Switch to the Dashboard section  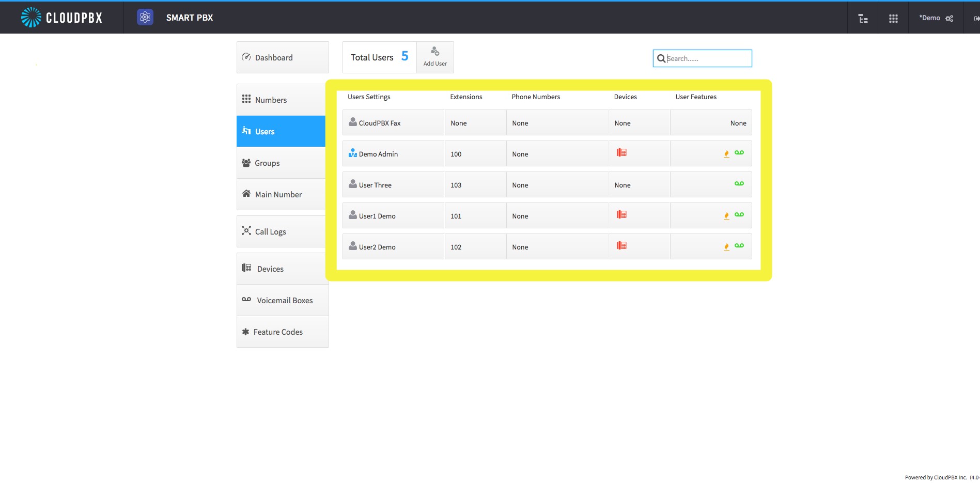pyautogui.click(x=274, y=57)
